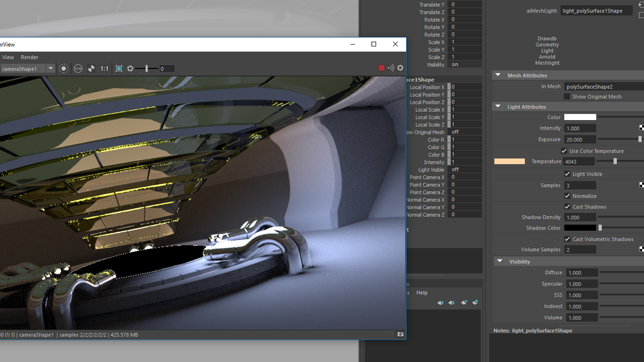Disable the Cast Shadows checkbox
The width and height of the screenshot is (644, 362).
click(x=567, y=207)
